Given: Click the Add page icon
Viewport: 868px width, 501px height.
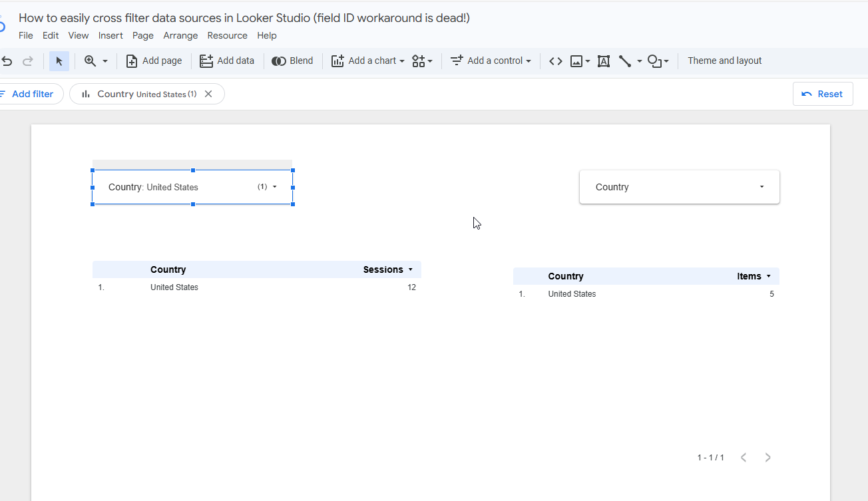Looking at the screenshot, I should click(130, 61).
